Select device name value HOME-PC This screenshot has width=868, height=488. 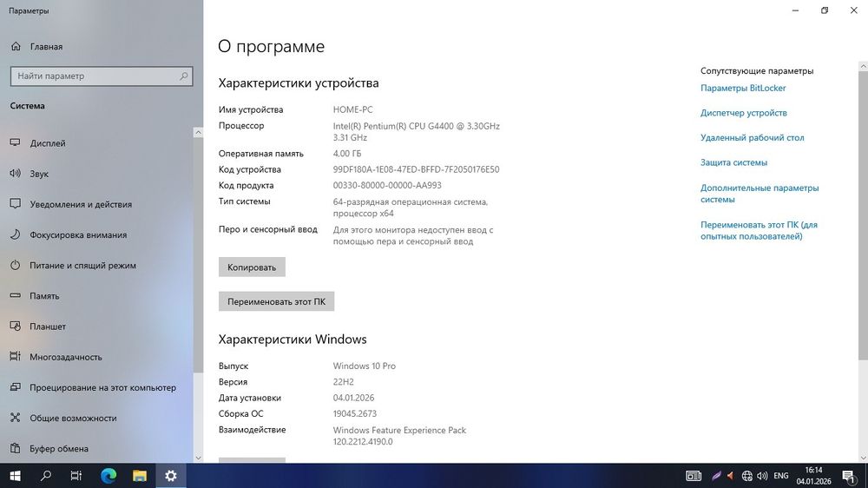(352, 109)
